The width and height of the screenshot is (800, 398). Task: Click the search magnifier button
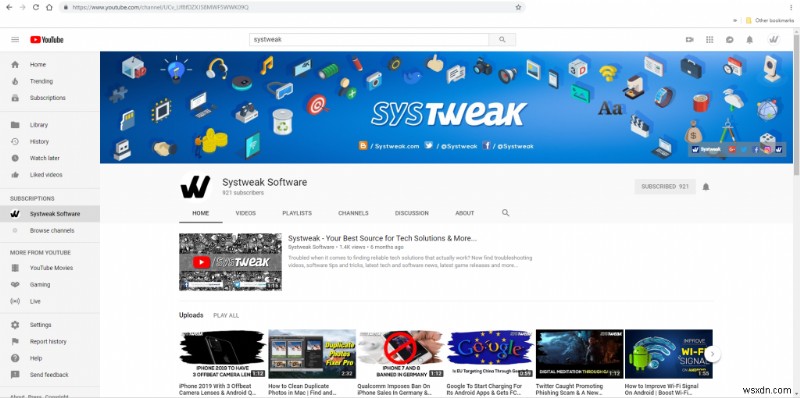coord(502,40)
